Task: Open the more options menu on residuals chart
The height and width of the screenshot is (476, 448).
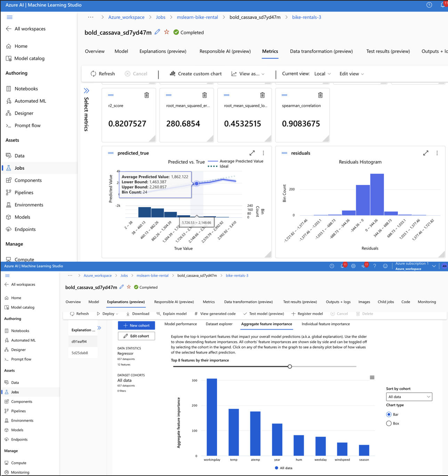Action: pyautogui.click(x=437, y=153)
